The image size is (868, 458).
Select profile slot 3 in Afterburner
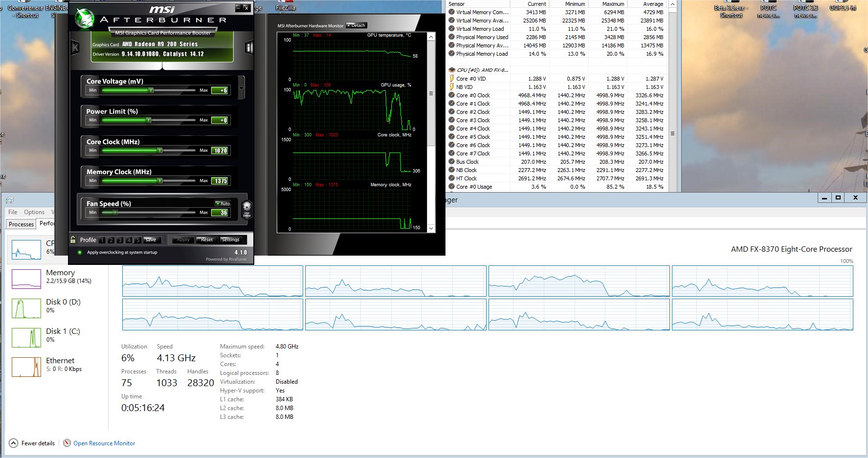[x=120, y=240]
